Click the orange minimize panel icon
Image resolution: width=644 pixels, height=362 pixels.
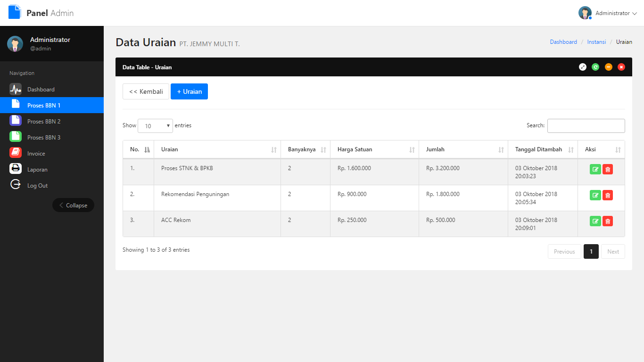pos(609,67)
